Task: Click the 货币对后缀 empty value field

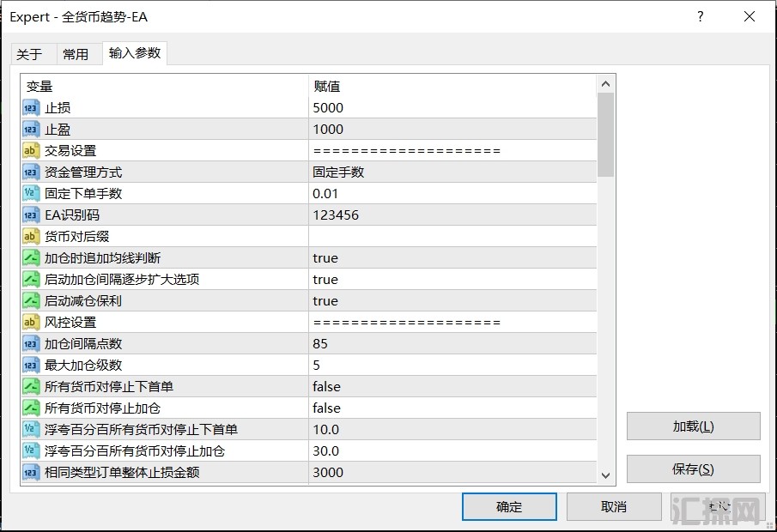Action: [x=451, y=237]
